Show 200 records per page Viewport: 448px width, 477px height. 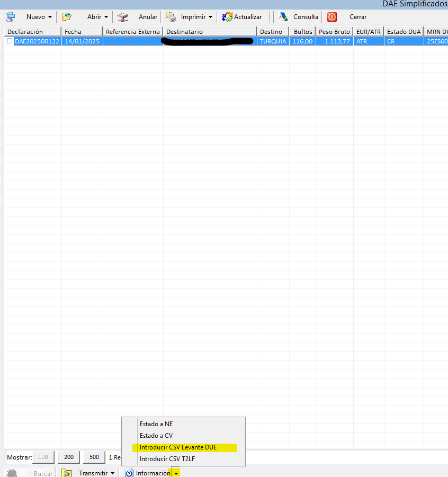(x=69, y=457)
